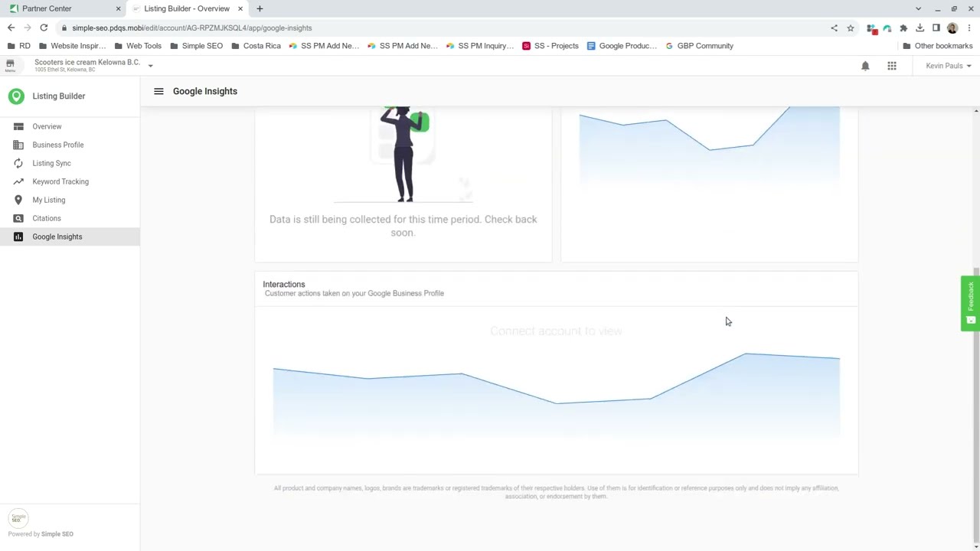The image size is (980, 551).
Task: Click the Interactions area chart
Action: click(x=557, y=394)
